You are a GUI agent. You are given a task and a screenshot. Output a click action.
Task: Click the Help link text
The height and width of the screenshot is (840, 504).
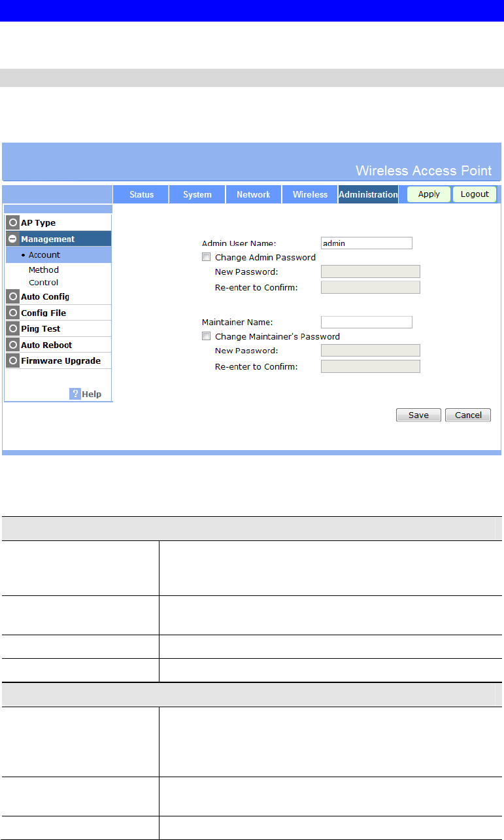pos(92,394)
